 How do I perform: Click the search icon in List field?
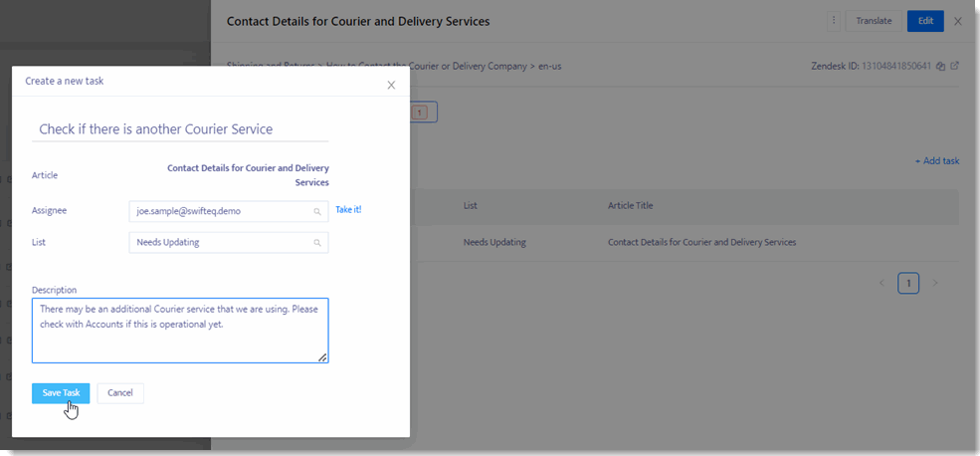click(x=317, y=243)
